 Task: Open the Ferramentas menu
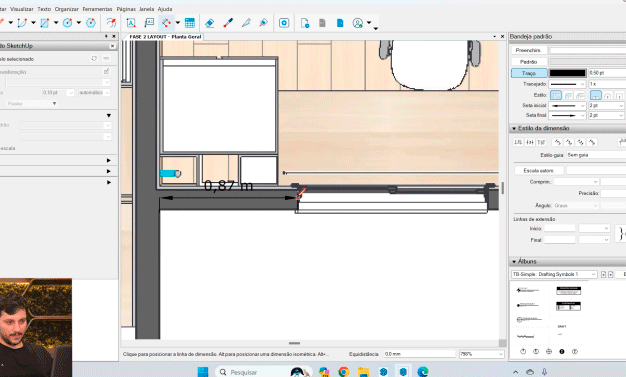(97, 9)
